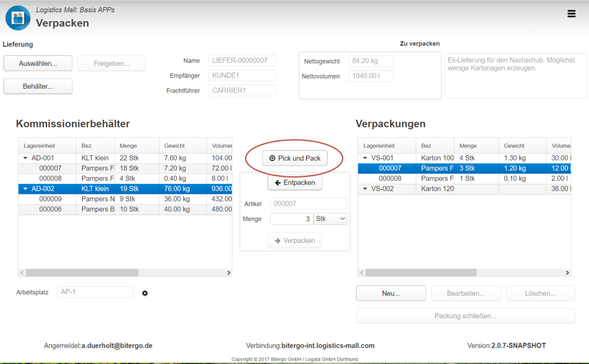Click Kommissionierbehälter horizontal scrollbar thumb
Screen dimensions: 589x364
click(x=83, y=273)
